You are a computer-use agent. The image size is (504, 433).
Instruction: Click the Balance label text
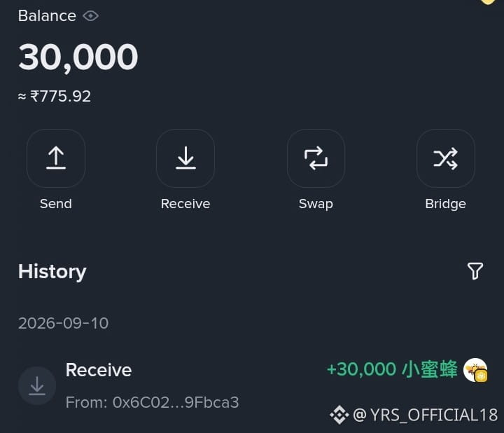pyautogui.click(x=48, y=15)
